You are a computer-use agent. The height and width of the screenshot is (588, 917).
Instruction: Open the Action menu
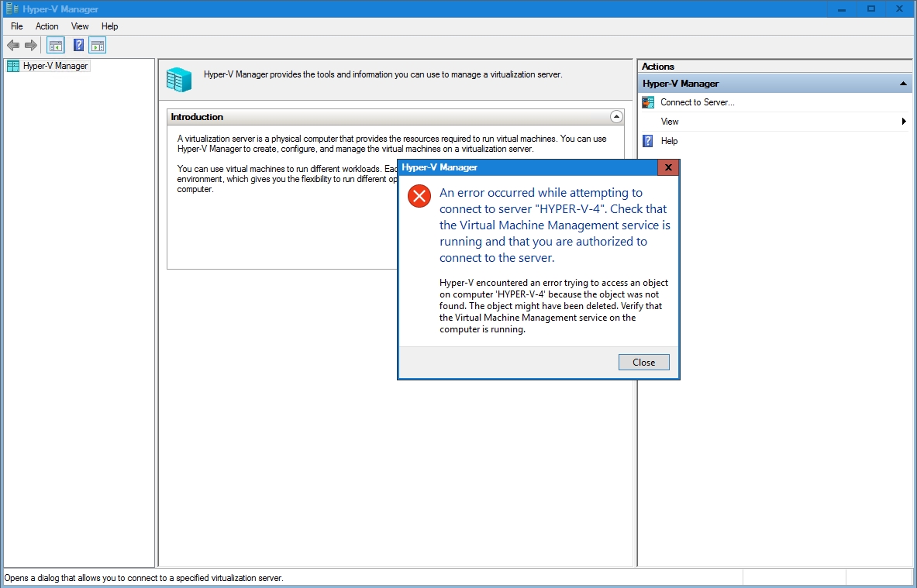(x=47, y=26)
